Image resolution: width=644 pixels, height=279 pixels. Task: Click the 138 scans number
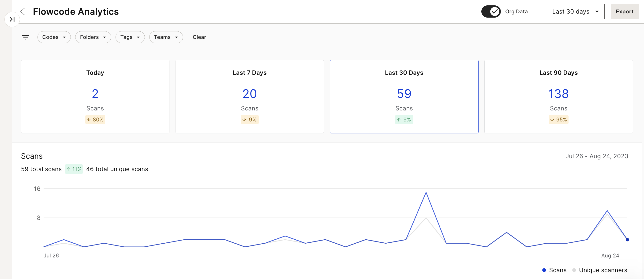[558, 94]
